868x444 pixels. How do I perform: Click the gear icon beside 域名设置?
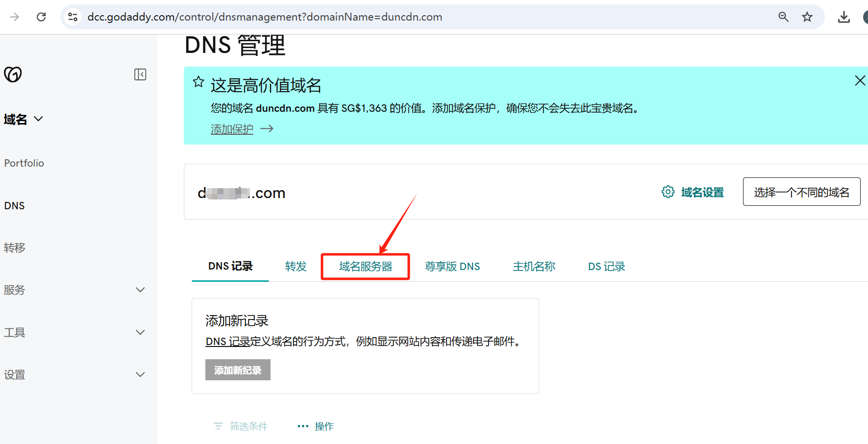(668, 192)
